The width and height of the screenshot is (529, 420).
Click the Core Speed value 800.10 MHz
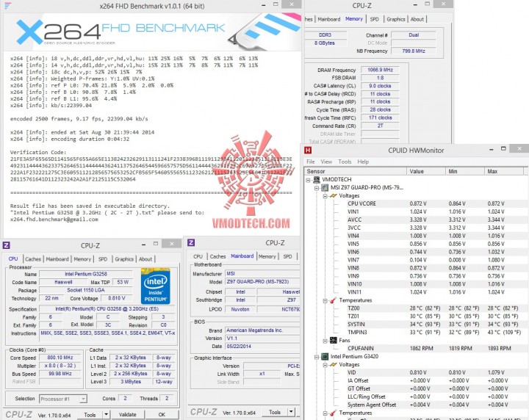pos(60,358)
